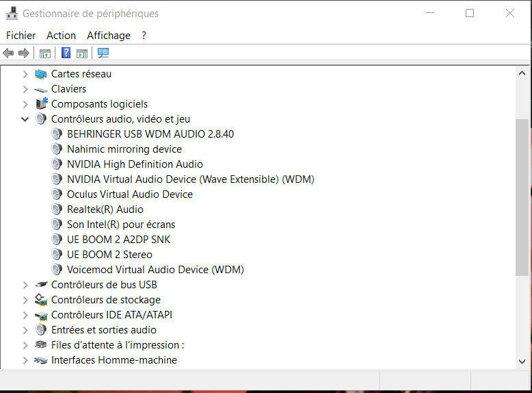Expand the Contrôleurs de bus USB node
The width and height of the screenshot is (532, 393).
[x=25, y=285]
